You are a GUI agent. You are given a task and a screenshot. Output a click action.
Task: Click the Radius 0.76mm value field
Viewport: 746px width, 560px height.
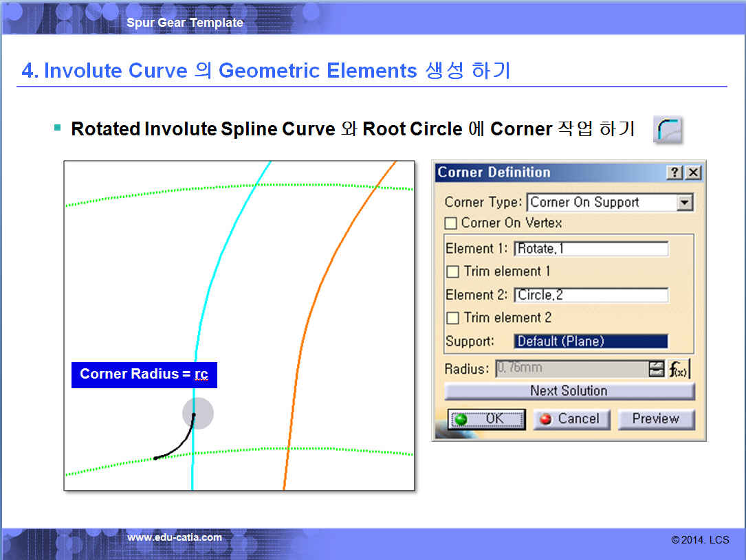[x=571, y=369]
